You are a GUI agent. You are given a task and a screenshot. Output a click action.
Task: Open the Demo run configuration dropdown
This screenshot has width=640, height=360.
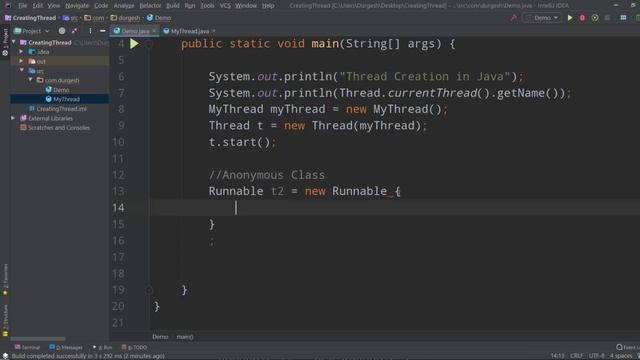click(542, 18)
